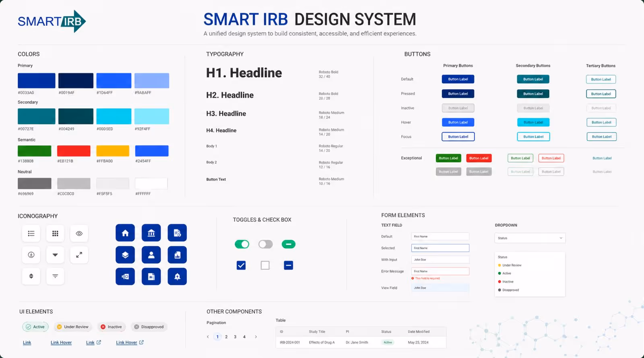Select Inactive in the dropdown list
Viewport: 644px width, 358px height.
click(506, 282)
